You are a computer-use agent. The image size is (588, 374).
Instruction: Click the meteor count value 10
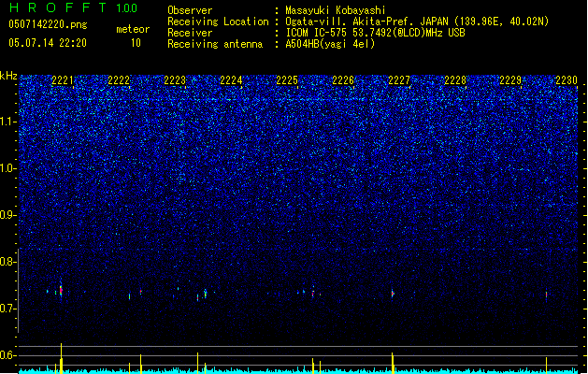tap(136, 43)
